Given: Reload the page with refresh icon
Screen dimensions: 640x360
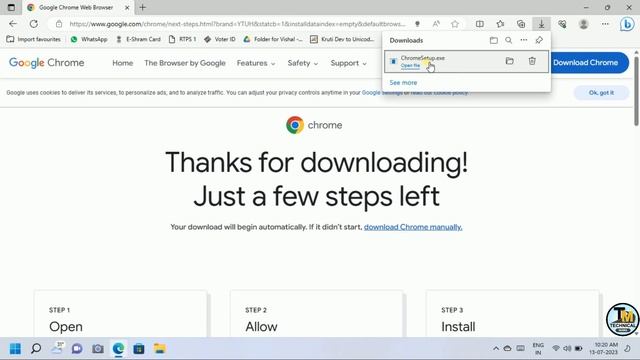Looking at the screenshot, I should [x=33, y=24].
